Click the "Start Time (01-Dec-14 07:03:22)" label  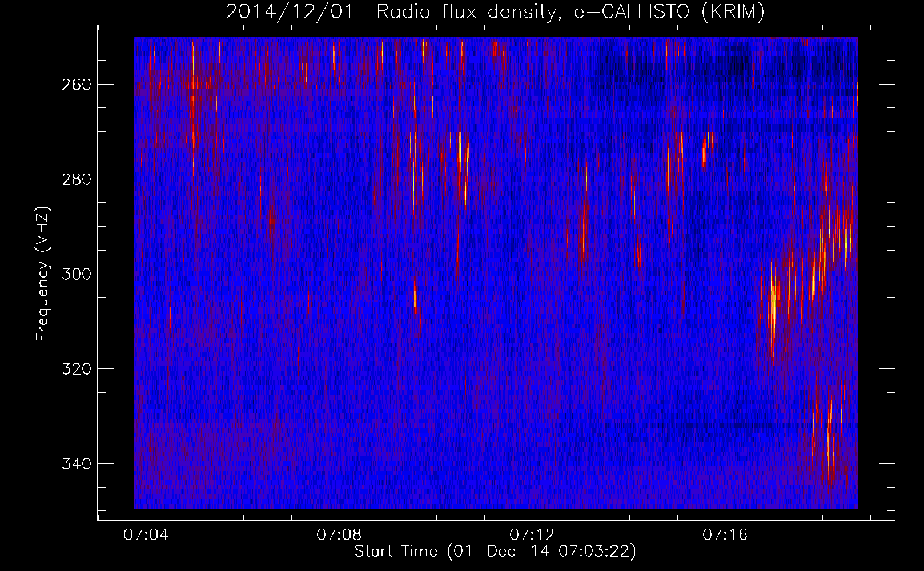pyautogui.click(x=495, y=552)
